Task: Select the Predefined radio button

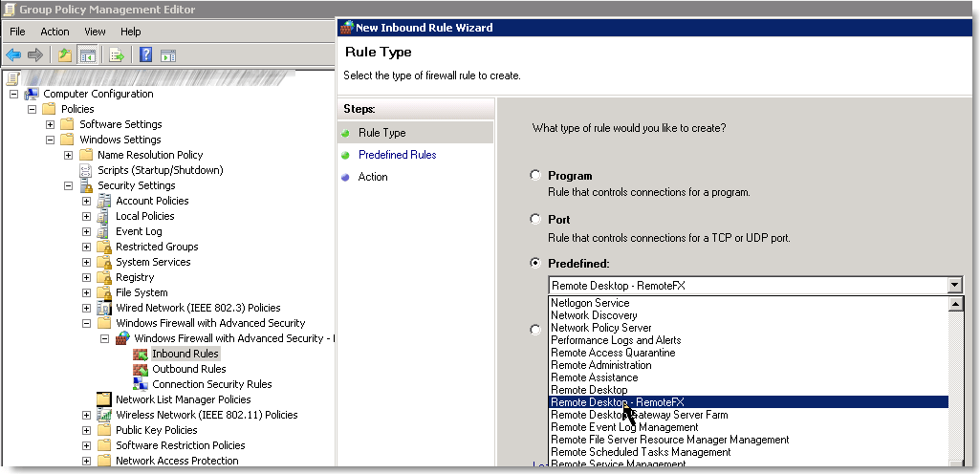Action: [535, 263]
